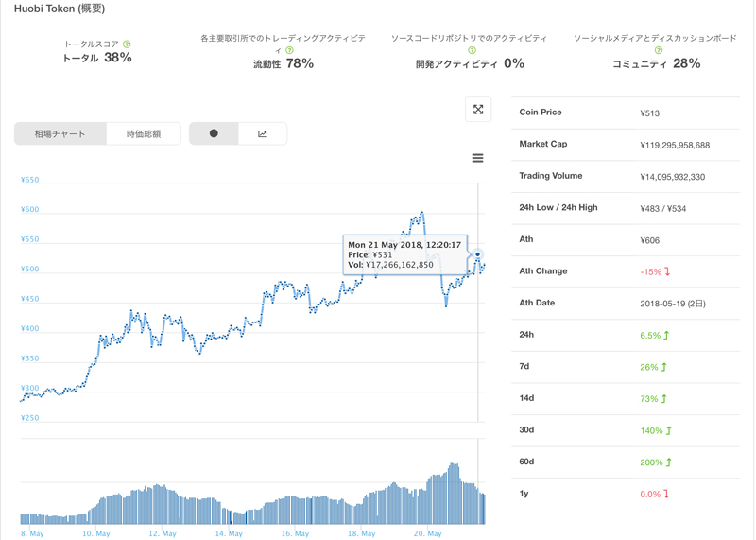Click the 8. May axis label
Viewport: 756px width, 540px height.
pyautogui.click(x=32, y=533)
